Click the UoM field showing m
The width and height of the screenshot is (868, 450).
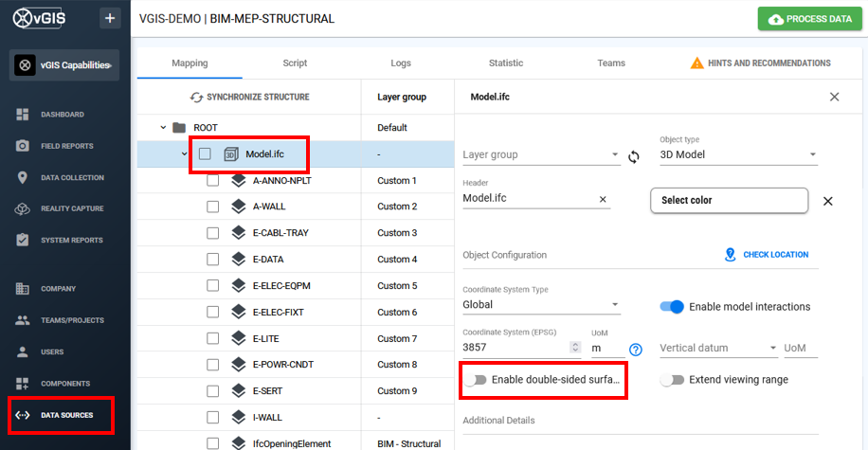[x=607, y=348]
